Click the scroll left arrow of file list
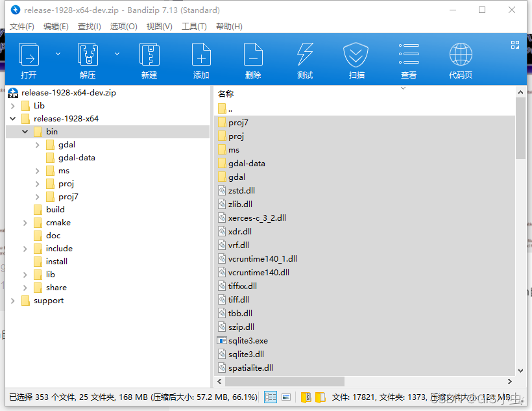Screen dimensions: 532x411 click(219, 381)
